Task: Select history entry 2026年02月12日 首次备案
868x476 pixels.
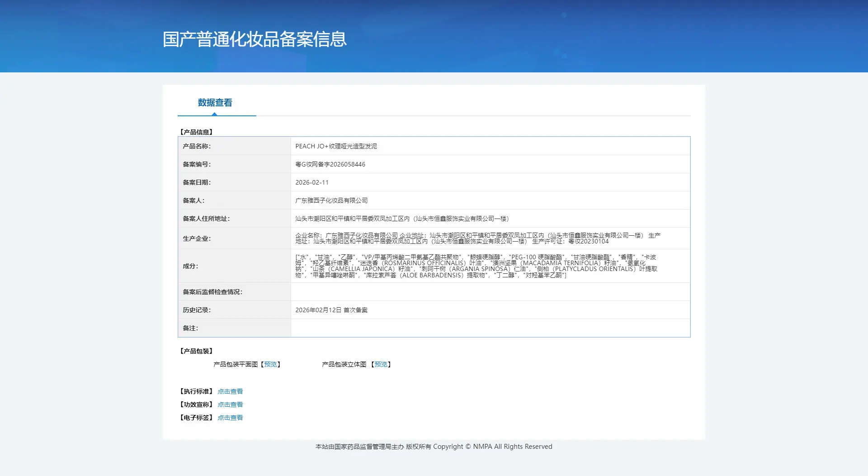Action: pos(331,310)
